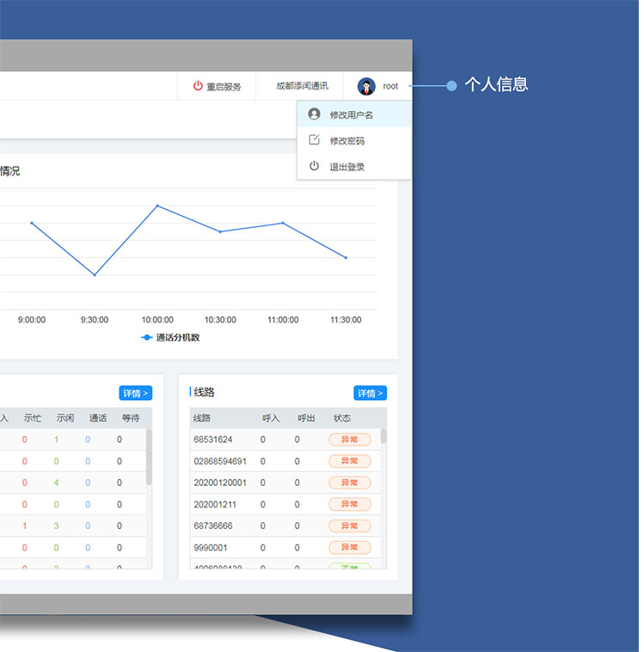Click line number 68736666

click(213, 526)
